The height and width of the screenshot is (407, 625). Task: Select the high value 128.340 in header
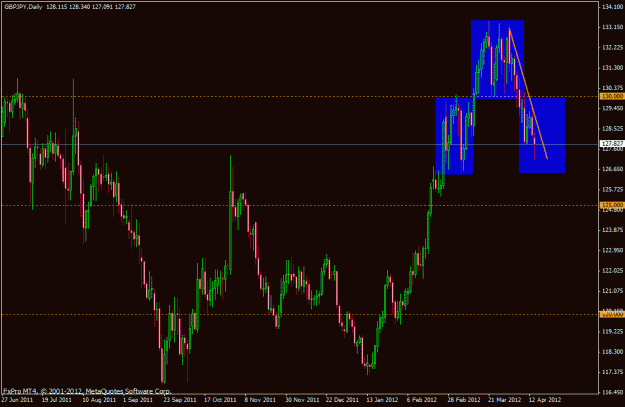tap(79, 7)
